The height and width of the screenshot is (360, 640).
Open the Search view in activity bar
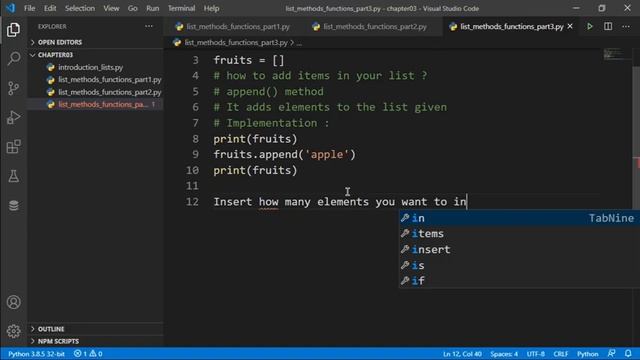[x=13, y=59]
